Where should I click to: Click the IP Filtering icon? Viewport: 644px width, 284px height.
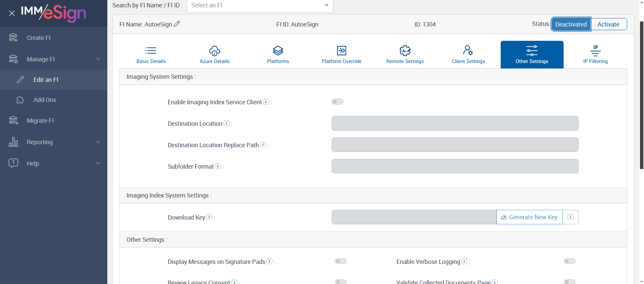pos(596,51)
